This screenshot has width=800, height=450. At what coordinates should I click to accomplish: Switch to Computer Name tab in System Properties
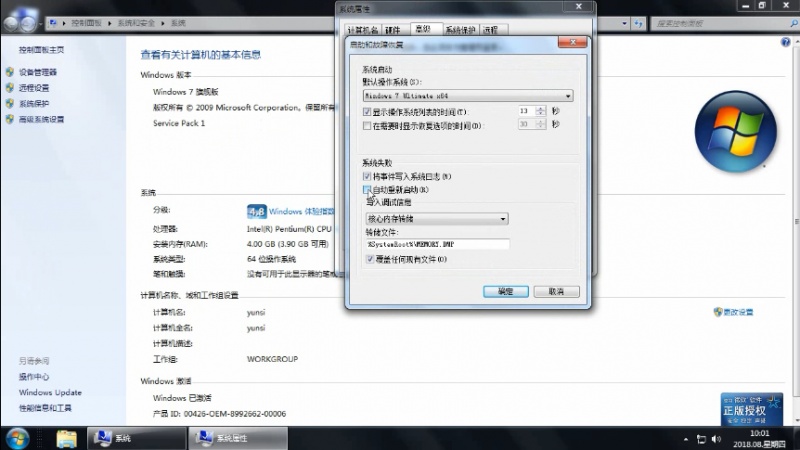(362, 30)
